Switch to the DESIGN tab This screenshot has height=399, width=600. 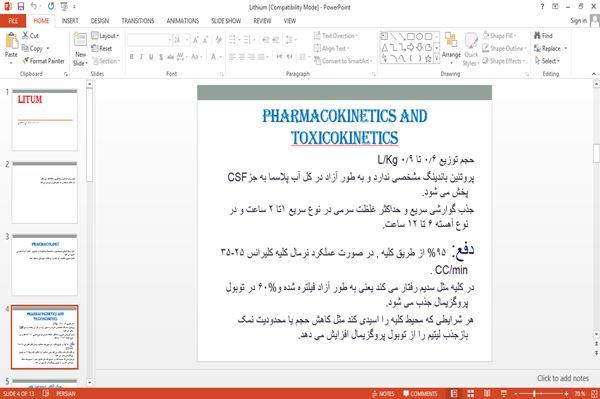(99, 21)
